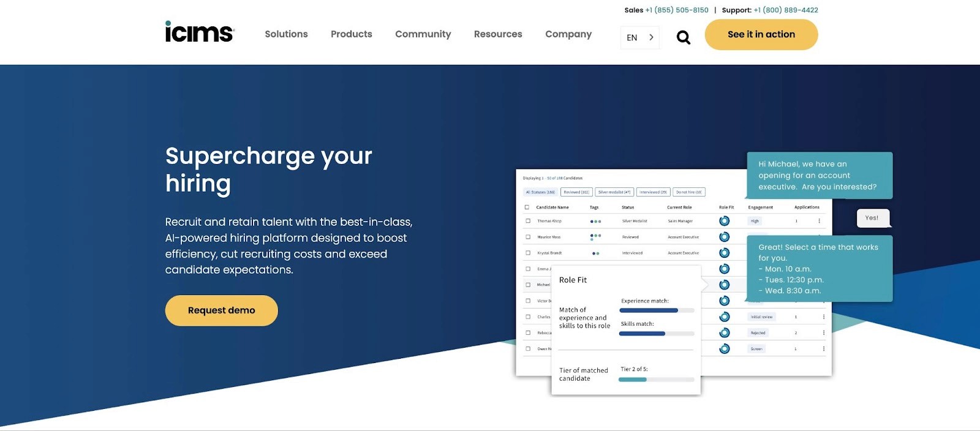Screen dimensions: 980x431
Task: Switch to the Do not hire tab
Action: coord(689,192)
